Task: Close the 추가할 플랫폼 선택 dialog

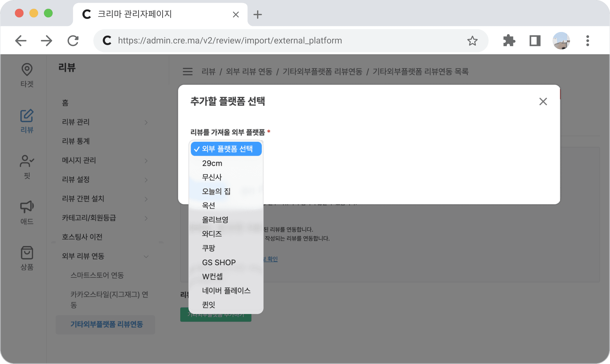Action: coord(543,102)
